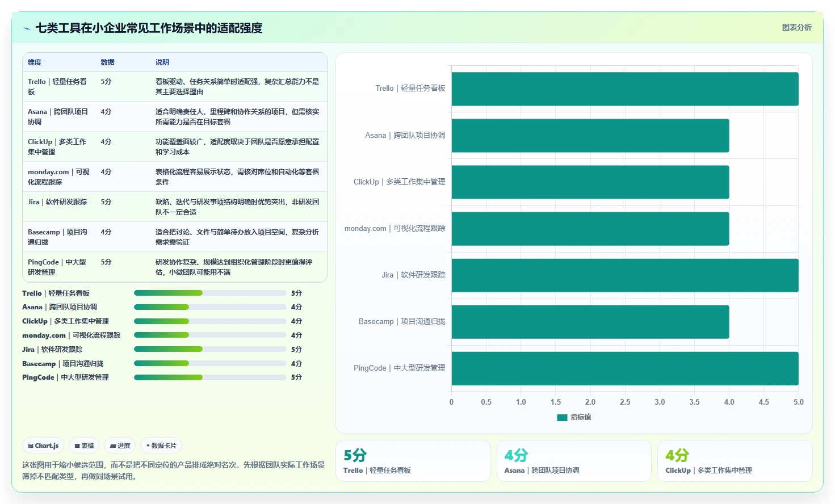Select the 进度 tag chip
Screen dimensions: 835x504
(x=120, y=446)
